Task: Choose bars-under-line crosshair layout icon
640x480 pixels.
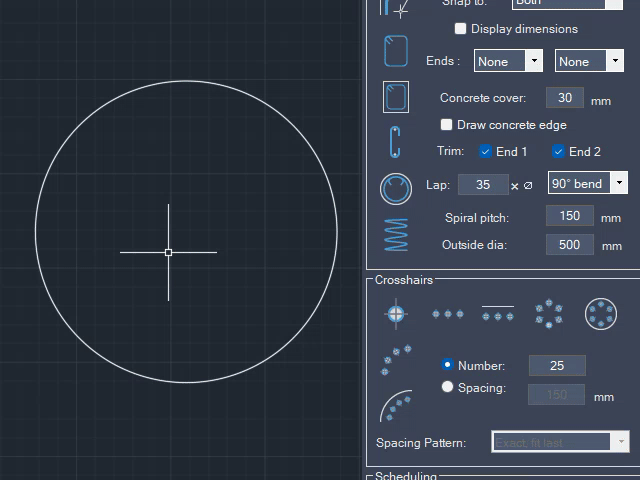Action: [x=498, y=313]
